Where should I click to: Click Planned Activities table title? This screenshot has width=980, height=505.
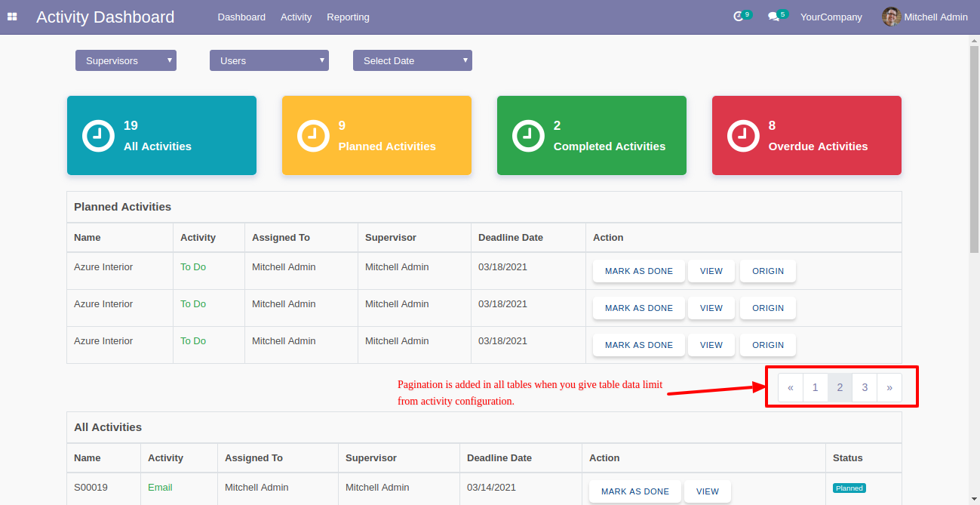[x=122, y=207]
